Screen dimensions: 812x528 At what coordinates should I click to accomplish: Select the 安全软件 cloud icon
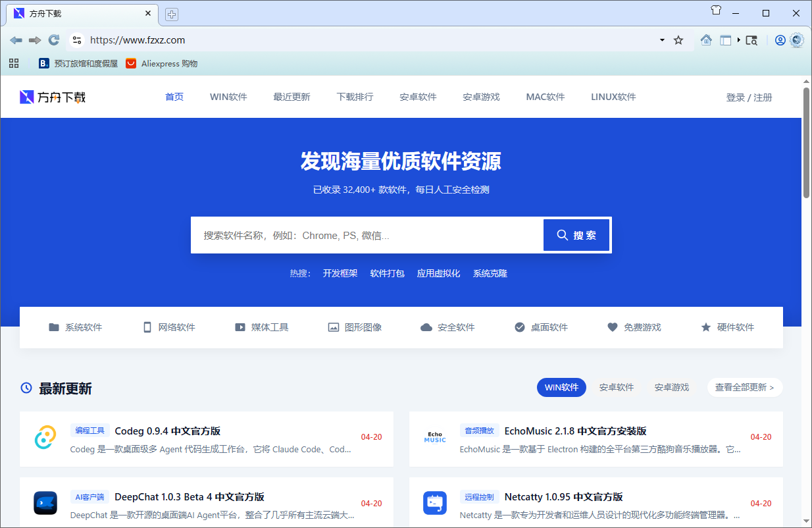[426, 327]
